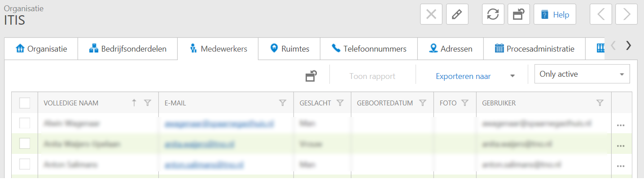Open the FOTO column filter
Image resolution: width=644 pixels, height=192 pixels.
pos(465,103)
